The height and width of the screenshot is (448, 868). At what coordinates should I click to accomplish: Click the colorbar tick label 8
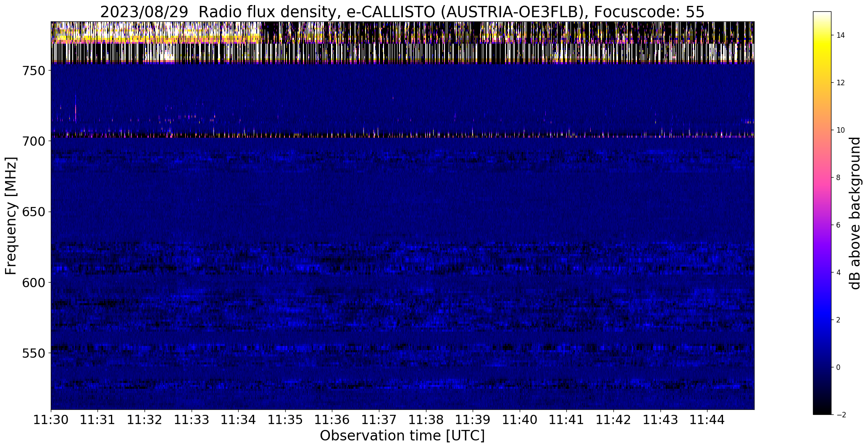point(839,178)
